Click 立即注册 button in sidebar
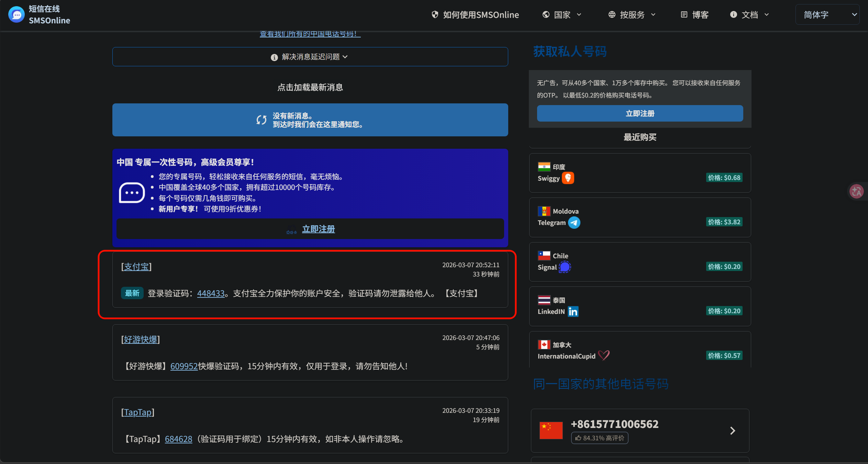868x464 pixels. coord(639,113)
